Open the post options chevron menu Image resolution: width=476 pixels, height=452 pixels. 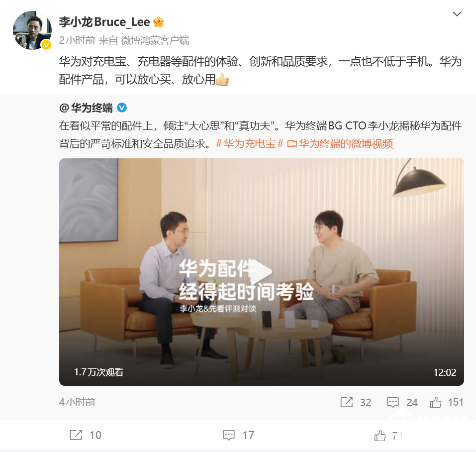pyautogui.click(x=457, y=14)
